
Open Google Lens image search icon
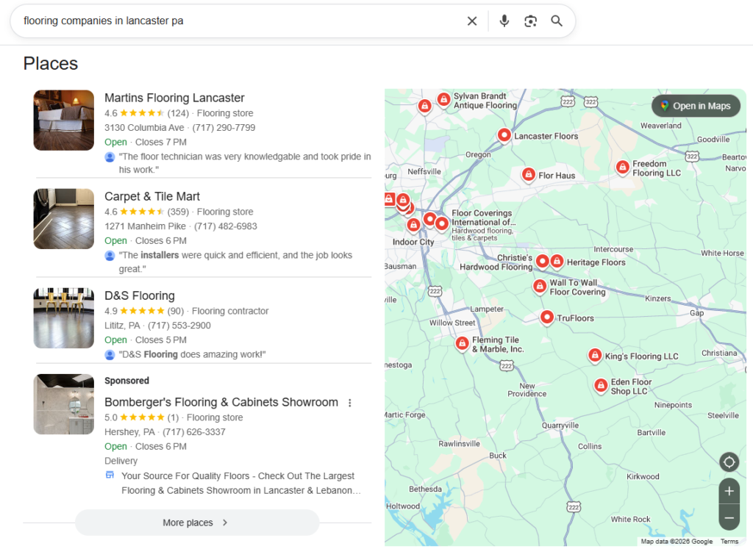coord(530,21)
